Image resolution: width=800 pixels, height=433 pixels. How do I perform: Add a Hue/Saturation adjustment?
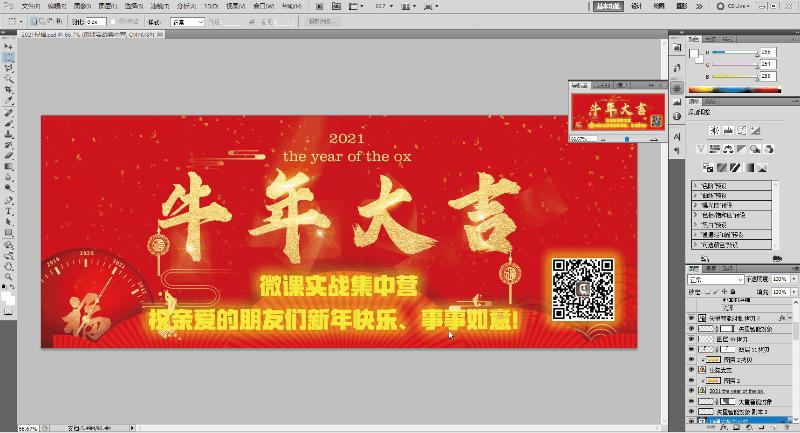point(715,149)
